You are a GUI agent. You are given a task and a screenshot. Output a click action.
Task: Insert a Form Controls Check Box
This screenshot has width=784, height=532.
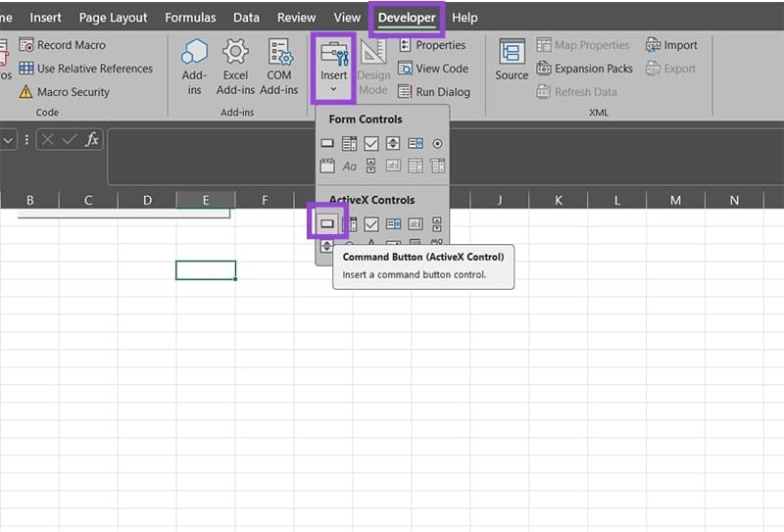371,144
